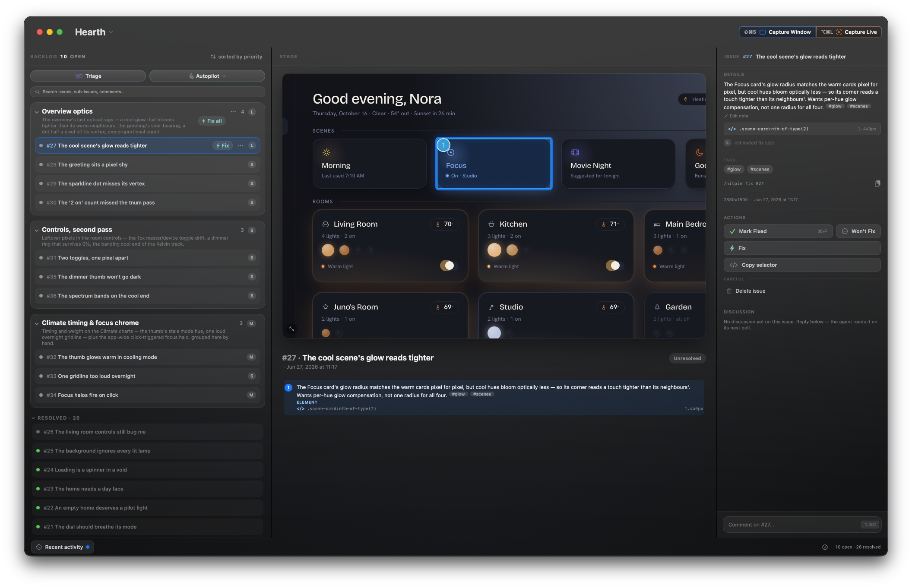
Task: Open resolved issue #26 living room controls
Action: click(x=148, y=432)
